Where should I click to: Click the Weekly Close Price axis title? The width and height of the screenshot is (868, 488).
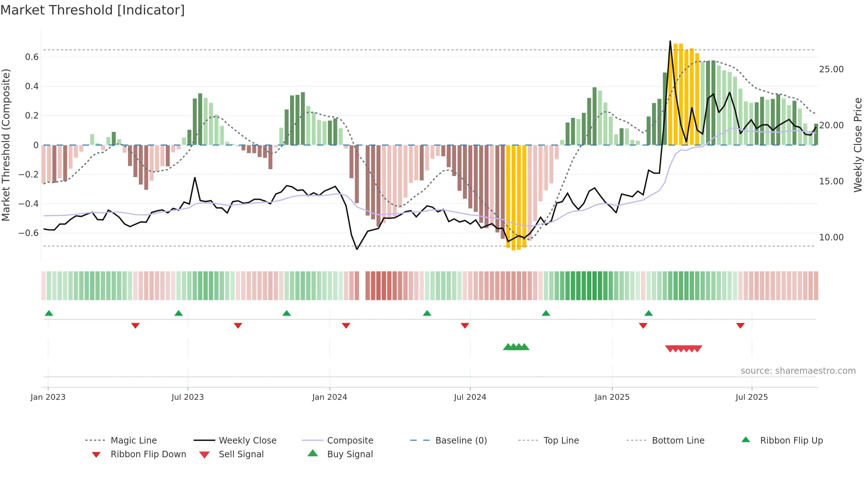point(858,145)
